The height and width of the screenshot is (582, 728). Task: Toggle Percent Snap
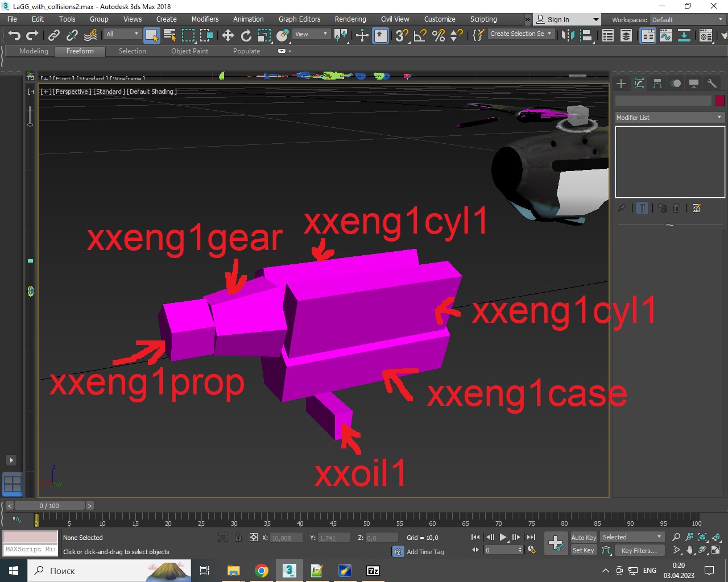(x=439, y=35)
